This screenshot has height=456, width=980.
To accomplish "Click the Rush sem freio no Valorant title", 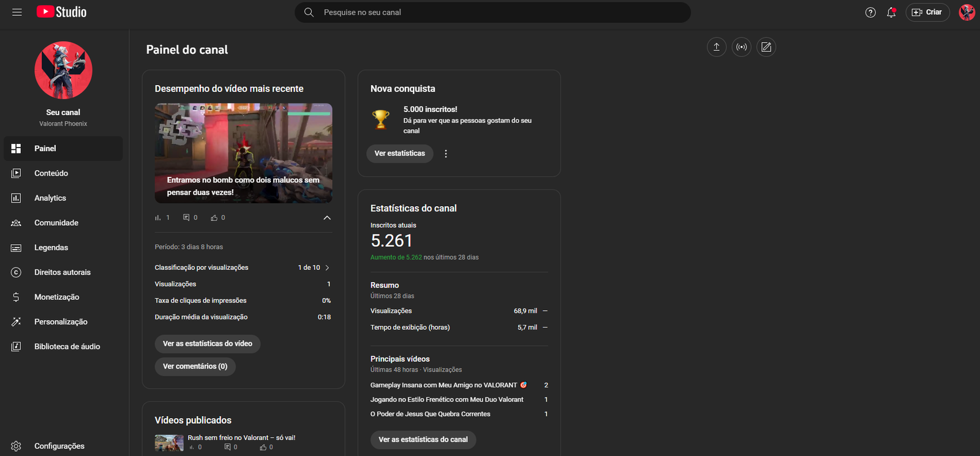I will (241, 438).
